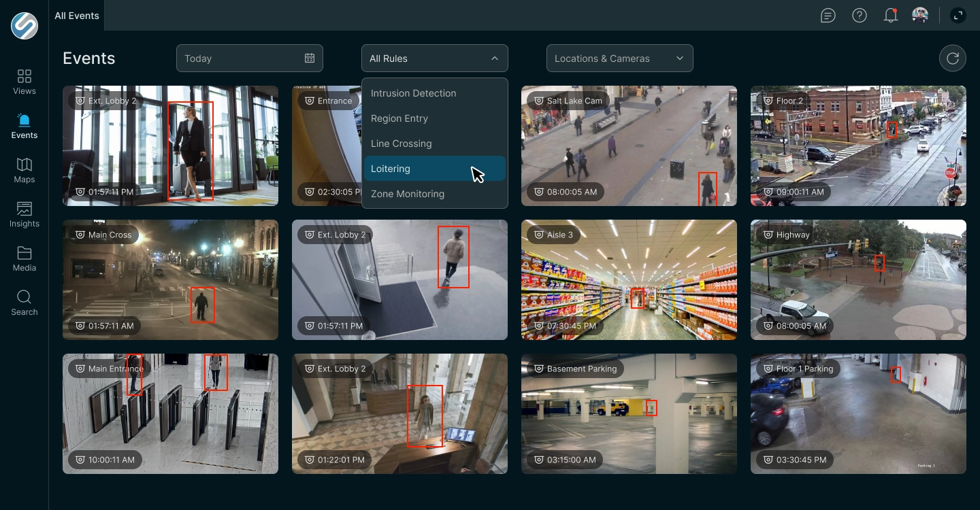980x510 pixels.
Task: Open the Basement Parking event thumbnail
Action: click(629, 413)
